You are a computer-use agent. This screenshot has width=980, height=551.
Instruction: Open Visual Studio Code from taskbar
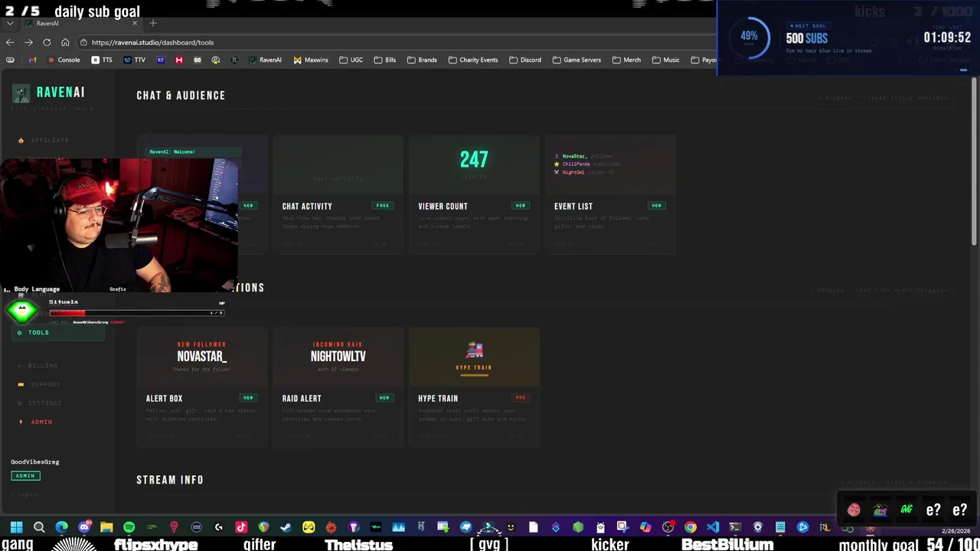coord(713,527)
